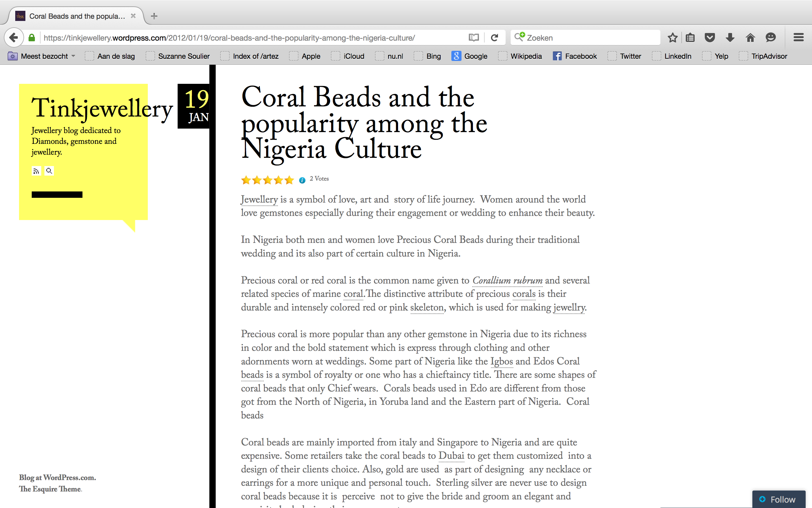The image size is (812, 508).
Task: Open the Aan de slag bookmark
Action: pyautogui.click(x=110, y=56)
